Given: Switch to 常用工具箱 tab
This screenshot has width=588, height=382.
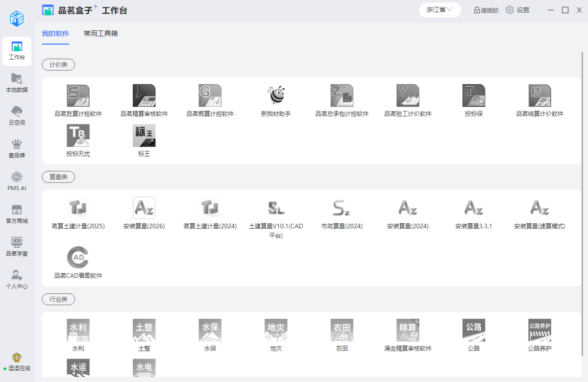Looking at the screenshot, I should click(x=100, y=34).
